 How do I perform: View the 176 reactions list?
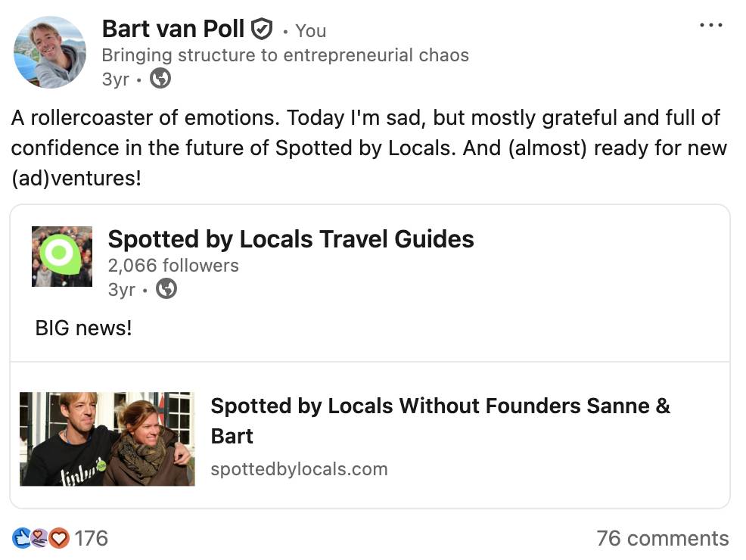(91, 538)
